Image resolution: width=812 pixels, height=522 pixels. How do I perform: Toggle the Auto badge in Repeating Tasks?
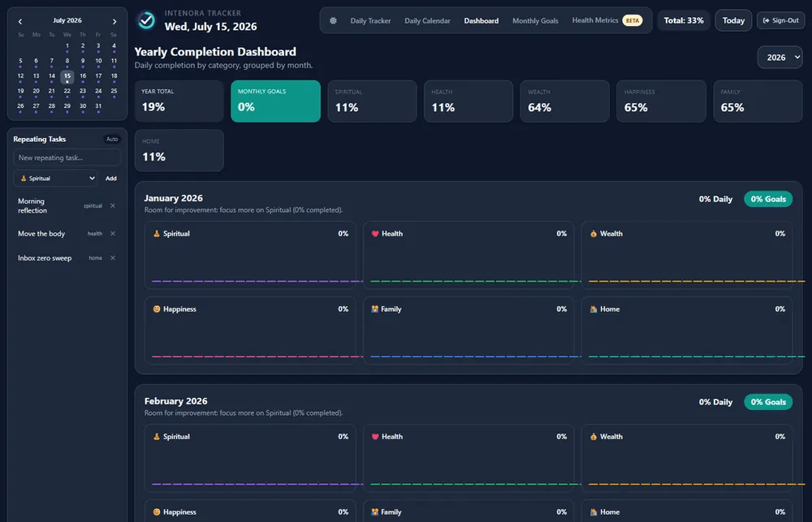pos(112,139)
